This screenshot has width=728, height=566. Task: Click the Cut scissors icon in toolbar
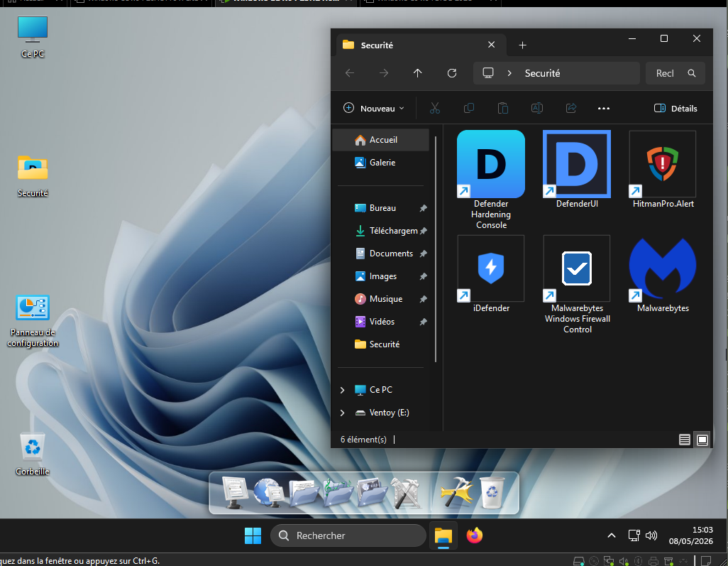434,108
